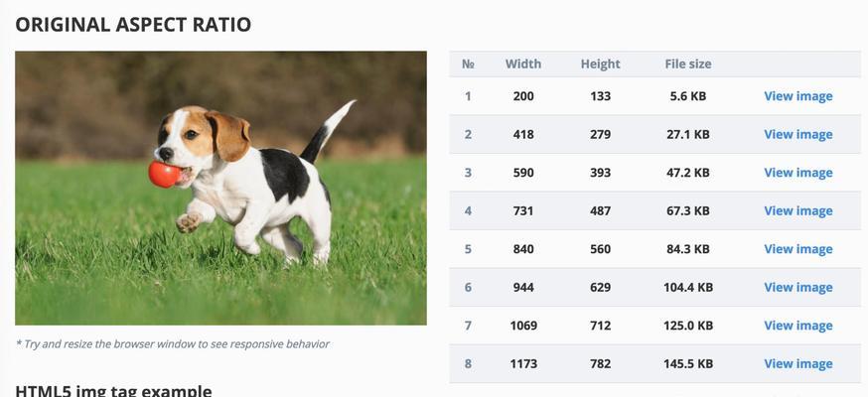868x397 pixels.
Task: Select the 487 height cell
Action: (x=600, y=210)
